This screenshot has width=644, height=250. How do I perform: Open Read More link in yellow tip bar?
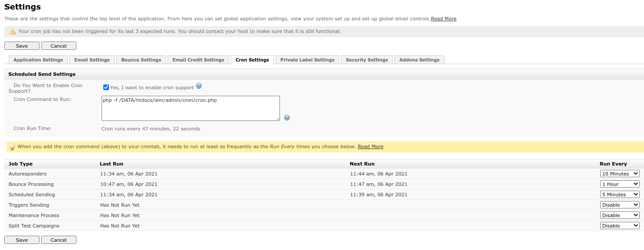click(x=370, y=146)
